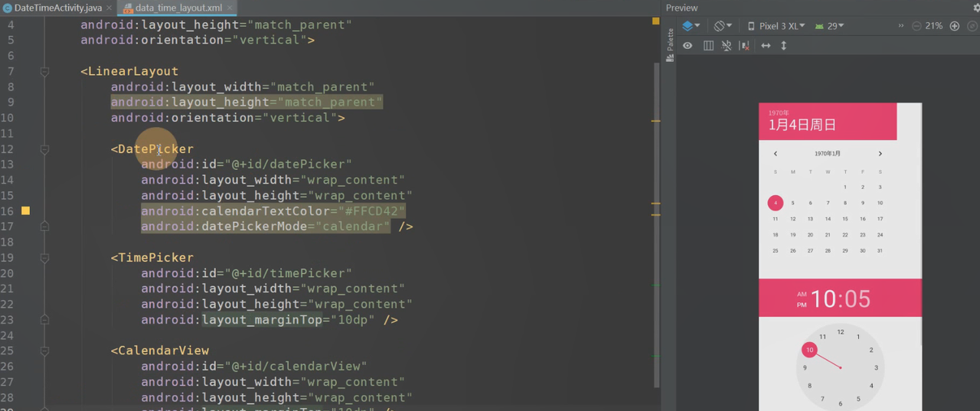The width and height of the screenshot is (980, 411).
Task: Show more hidden Preview toolbar items
Action: [901, 25]
